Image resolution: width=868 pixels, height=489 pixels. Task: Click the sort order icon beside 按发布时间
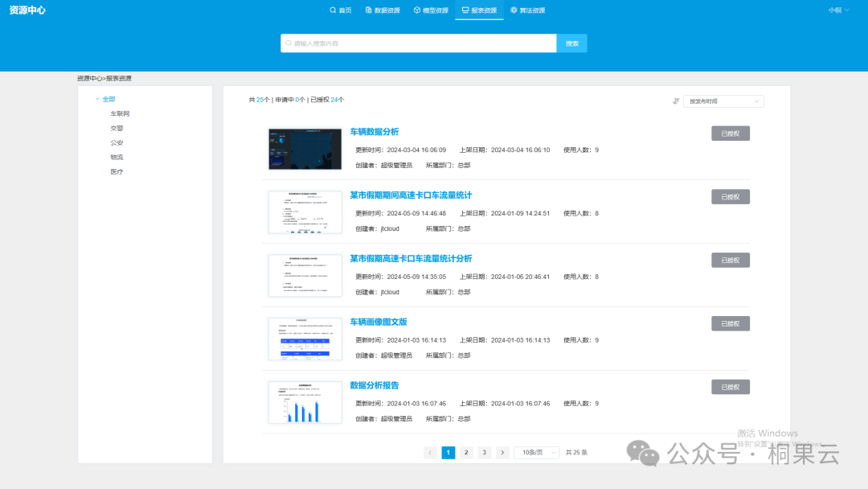coord(676,101)
